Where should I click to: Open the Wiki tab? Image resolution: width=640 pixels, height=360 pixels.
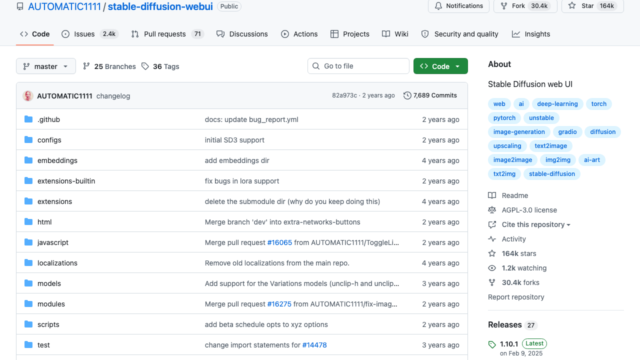(x=395, y=34)
